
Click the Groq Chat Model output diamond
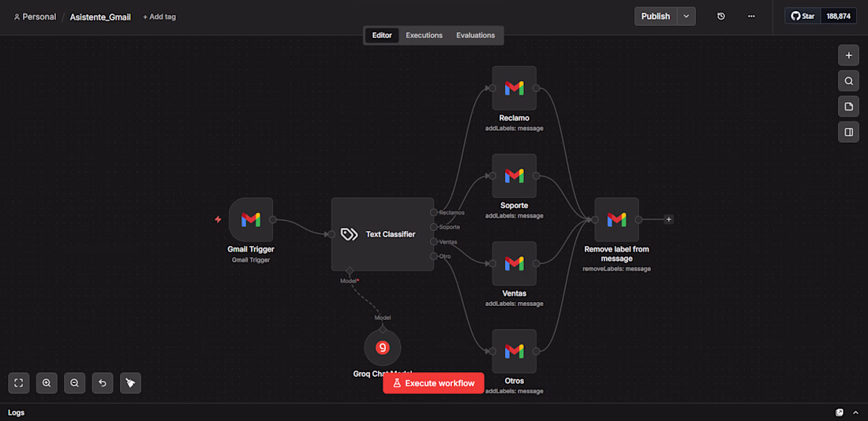pos(383,330)
